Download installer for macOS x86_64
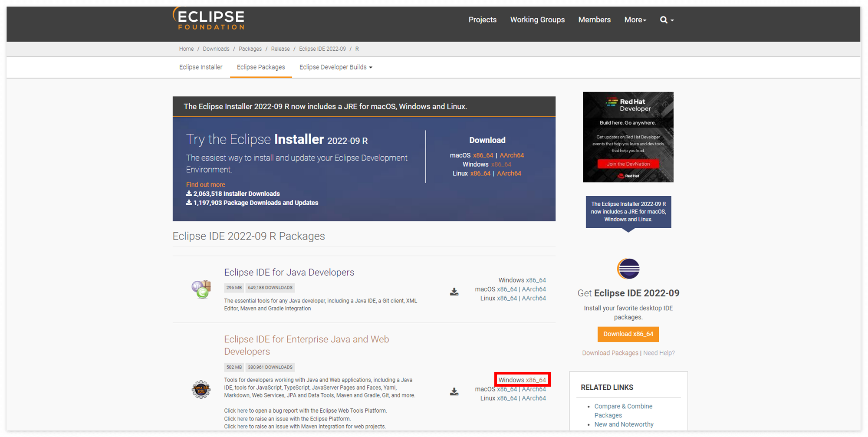This screenshot has height=437, width=868. coord(483,155)
